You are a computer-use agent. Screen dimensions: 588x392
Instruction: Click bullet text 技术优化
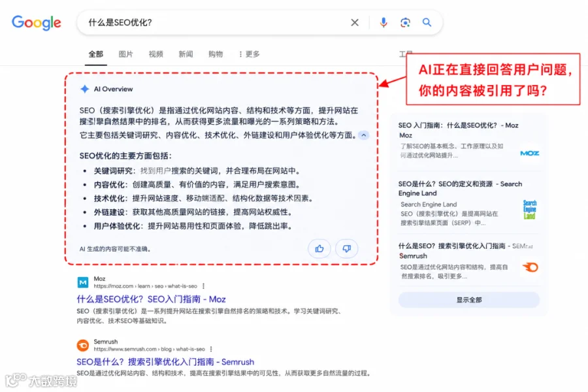(109, 198)
